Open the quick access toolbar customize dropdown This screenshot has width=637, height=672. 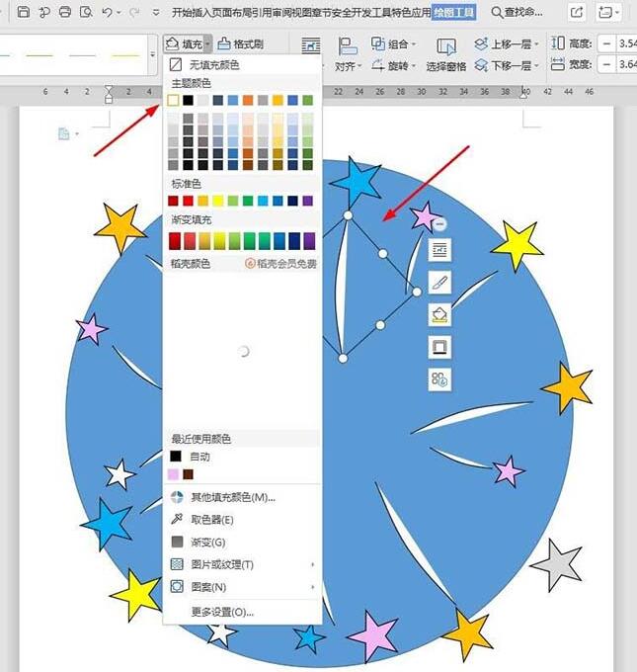pyautogui.click(x=156, y=13)
